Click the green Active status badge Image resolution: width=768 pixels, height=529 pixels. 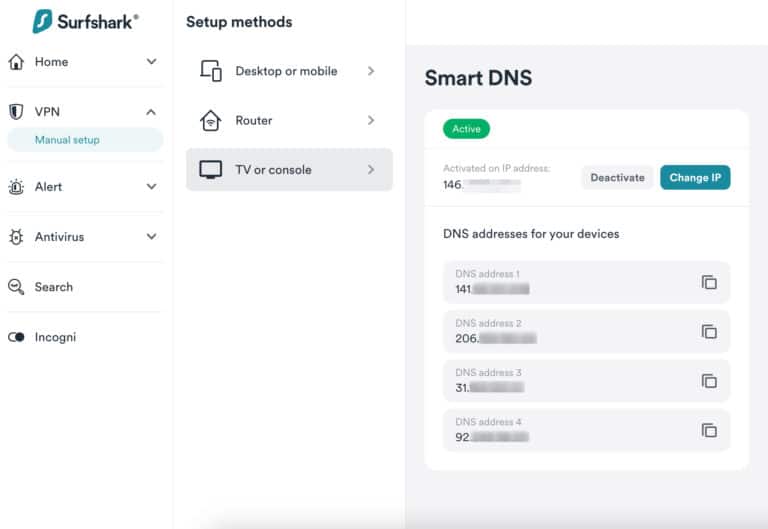pyautogui.click(x=466, y=129)
